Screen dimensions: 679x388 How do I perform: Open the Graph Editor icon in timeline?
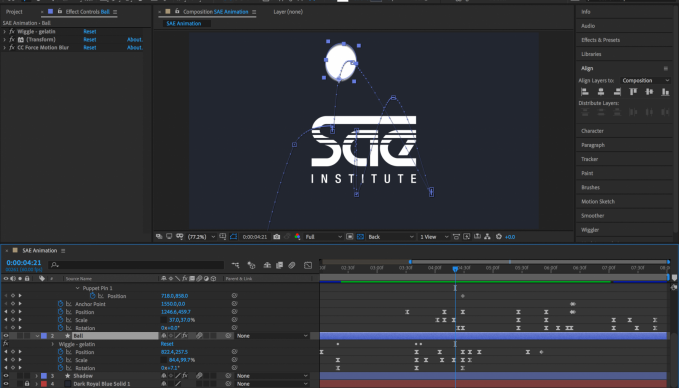click(x=308, y=265)
